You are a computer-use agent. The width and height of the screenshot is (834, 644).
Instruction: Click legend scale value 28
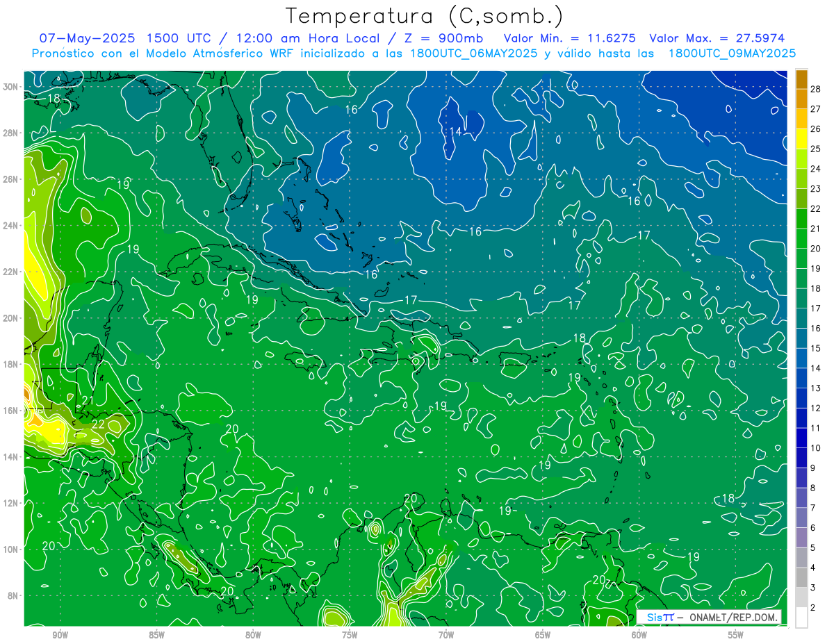pos(816,89)
